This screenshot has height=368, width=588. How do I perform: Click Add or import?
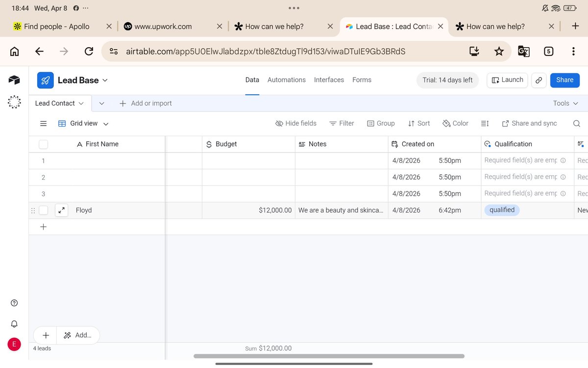click(x=145, y=103)
